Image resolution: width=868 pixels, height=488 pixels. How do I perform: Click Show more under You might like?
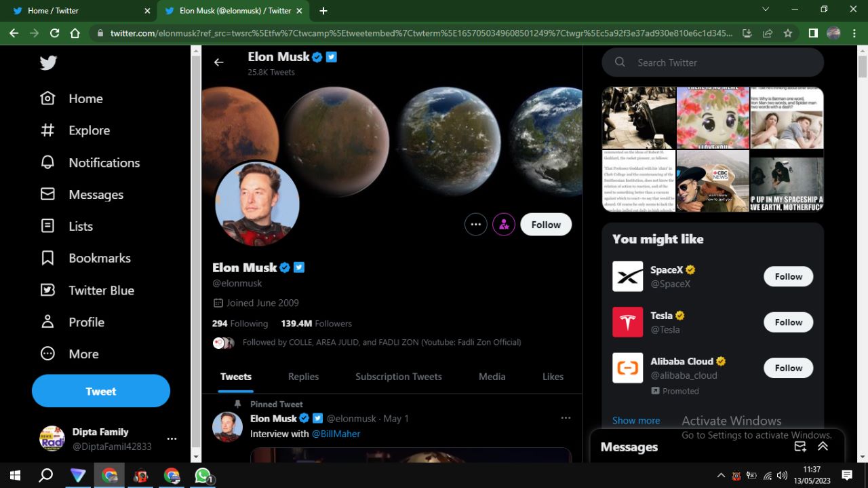coord(636,420)
